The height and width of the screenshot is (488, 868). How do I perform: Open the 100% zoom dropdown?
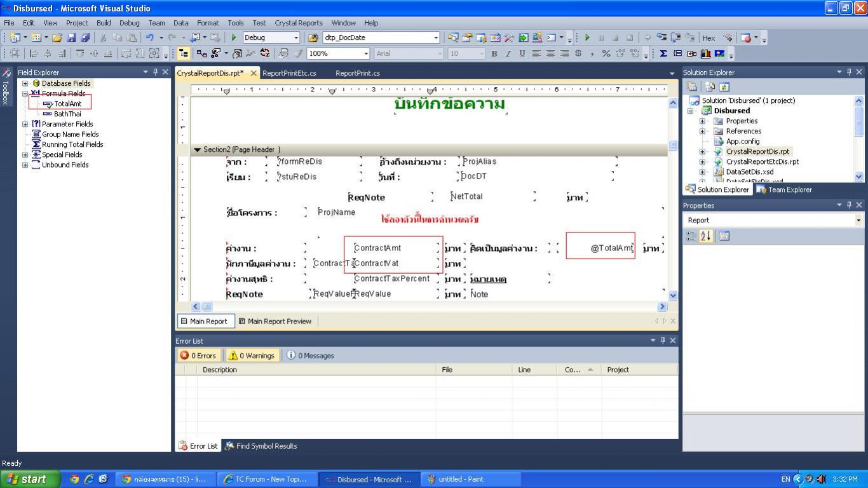pos(365,53)
